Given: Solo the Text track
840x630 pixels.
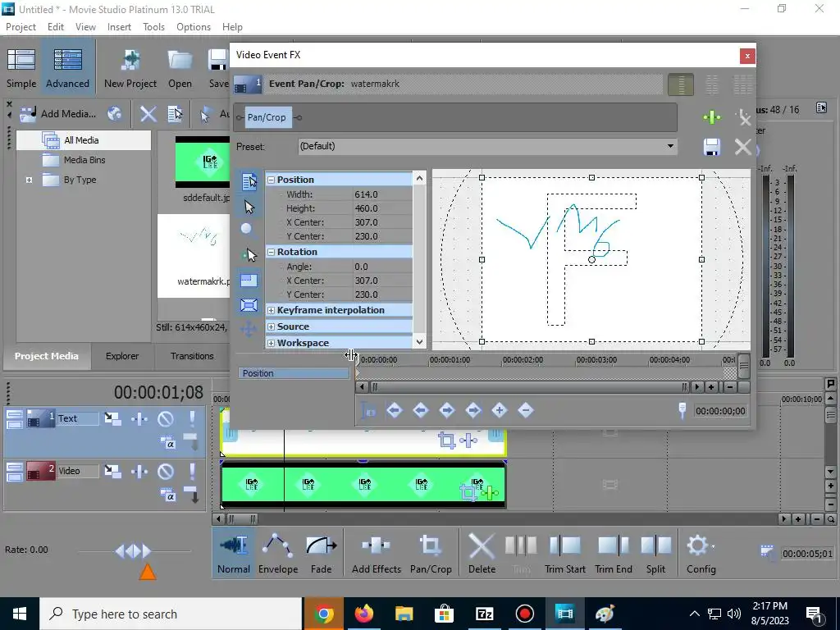Looking at the screenshot, I should 192,418.
